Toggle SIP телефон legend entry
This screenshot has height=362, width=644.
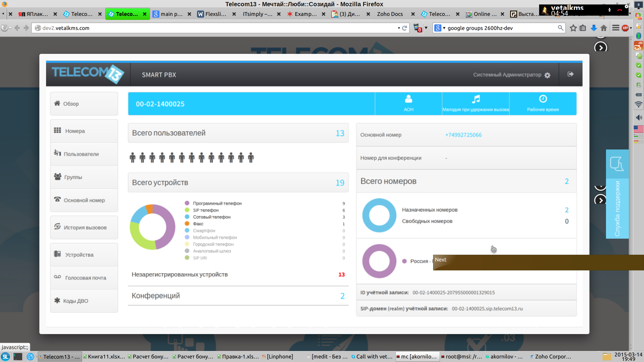[202, 210]
